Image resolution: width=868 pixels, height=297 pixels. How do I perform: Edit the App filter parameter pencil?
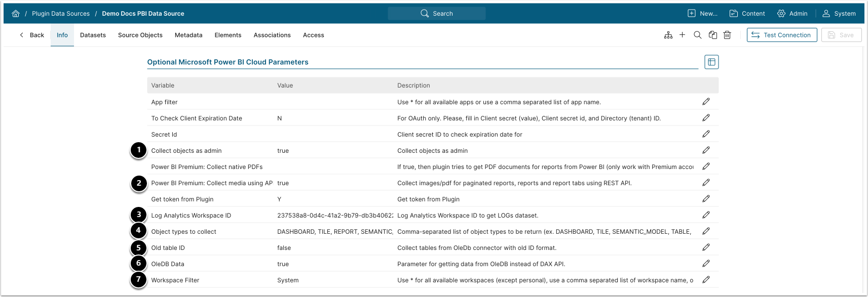(706, 102)
